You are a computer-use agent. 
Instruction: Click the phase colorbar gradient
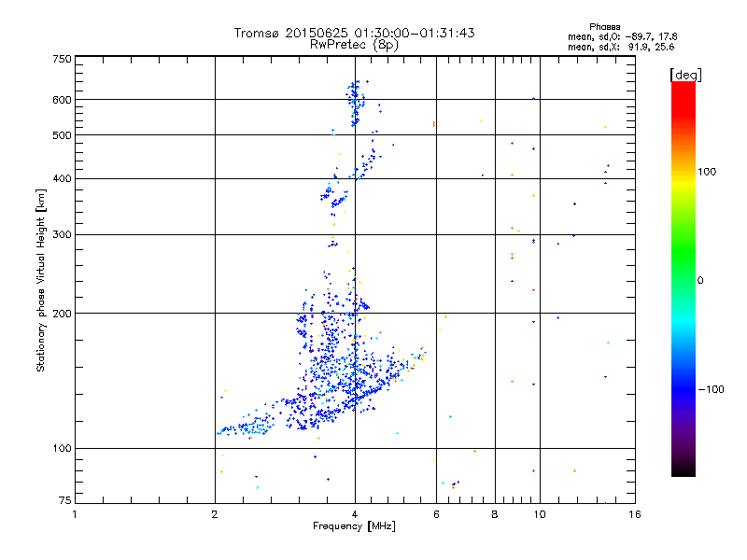click(x=684, y=279)
